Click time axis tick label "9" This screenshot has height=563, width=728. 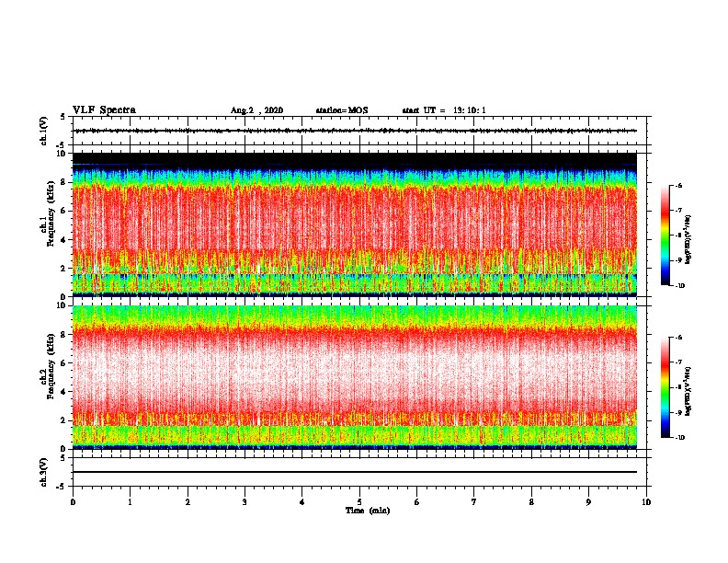[x=588, y=502]
